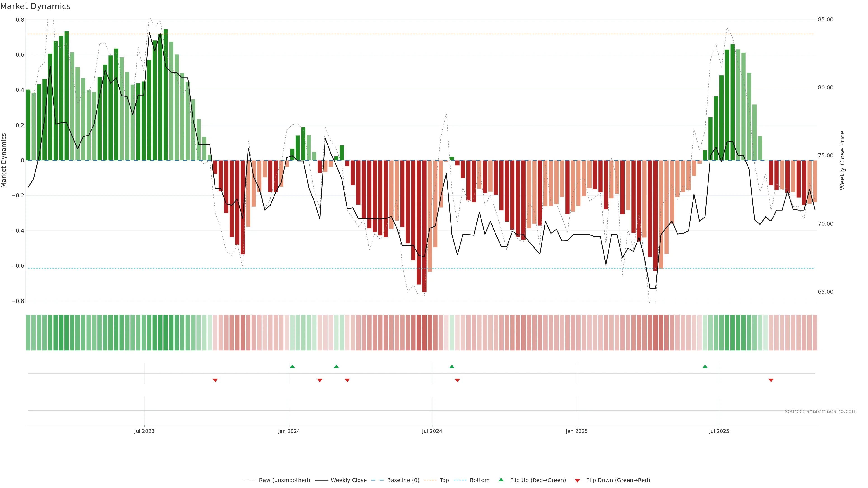This screenshot has width=868, height=488.
Task: Click the Jan 2025 x-axis label
Action: (x=577, y=431)
